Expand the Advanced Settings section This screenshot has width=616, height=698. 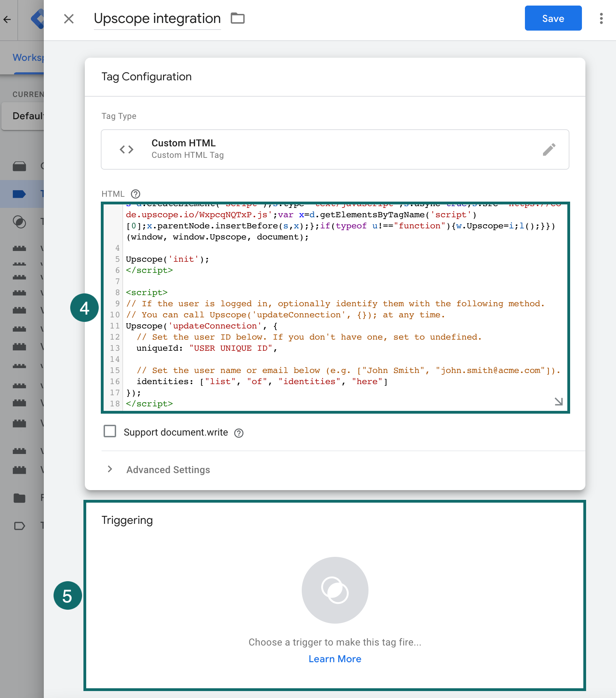[x=168, y=470]
